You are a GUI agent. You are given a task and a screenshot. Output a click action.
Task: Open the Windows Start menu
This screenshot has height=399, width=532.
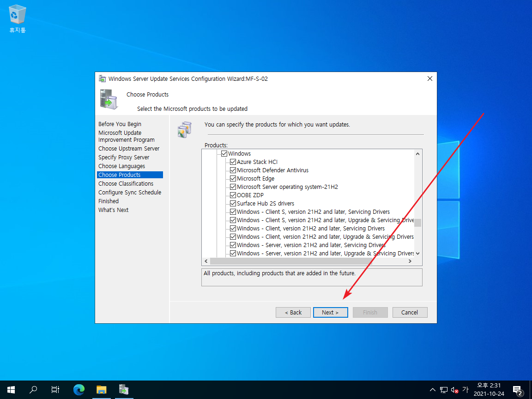[11, 389]
